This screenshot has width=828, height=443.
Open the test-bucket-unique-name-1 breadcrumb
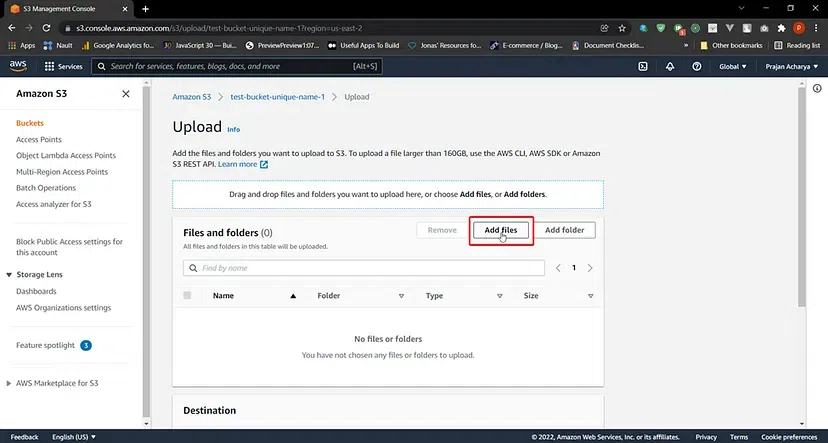point(277,97)
